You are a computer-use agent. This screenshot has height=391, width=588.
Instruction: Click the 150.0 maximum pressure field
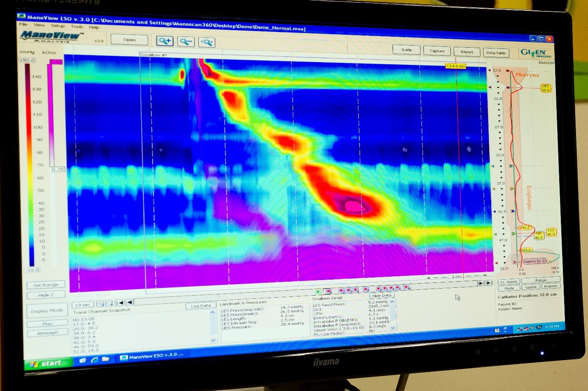tap(27, 60)
